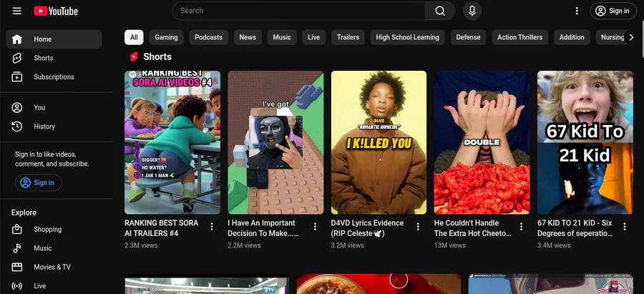Go to YouTube logo homepage
Viewport: 644px width, 294px height.
56,11
